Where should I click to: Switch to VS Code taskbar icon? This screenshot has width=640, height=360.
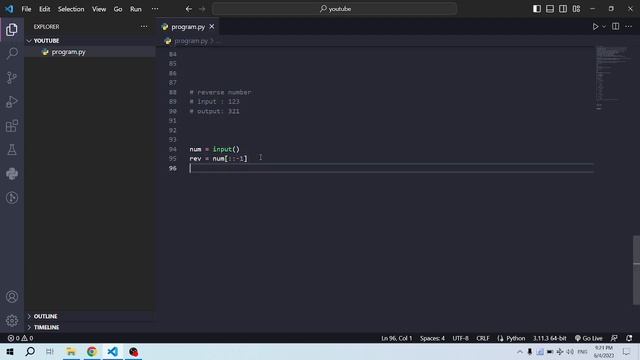tap(113, 351)
